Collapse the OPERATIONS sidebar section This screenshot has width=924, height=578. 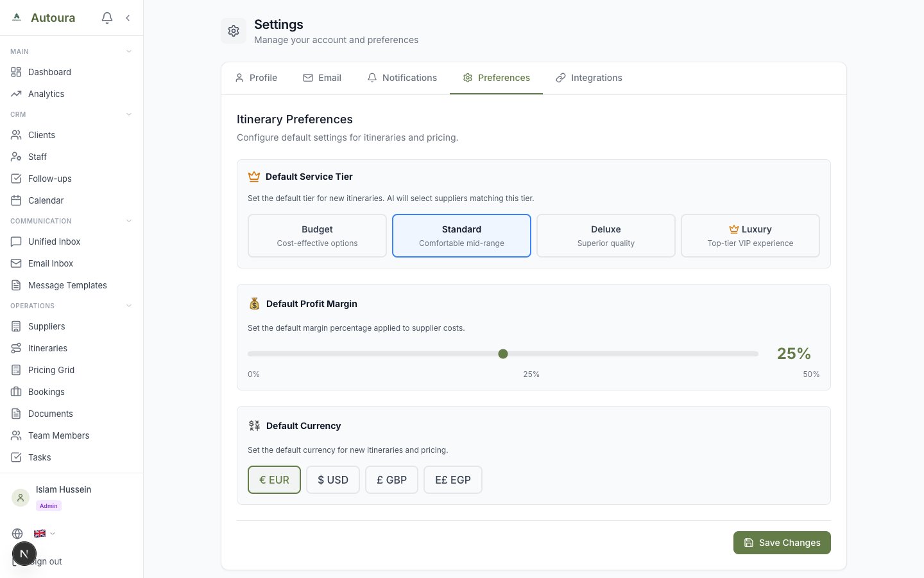129,306
